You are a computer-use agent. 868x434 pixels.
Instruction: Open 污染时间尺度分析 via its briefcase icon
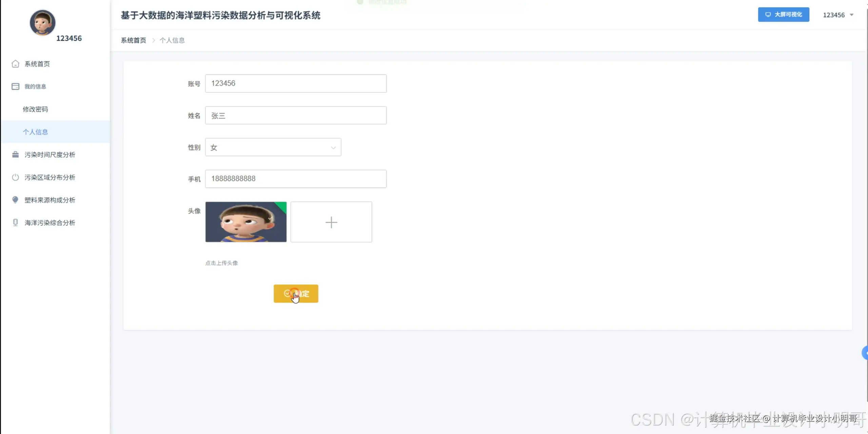click(x=16, y=154)
